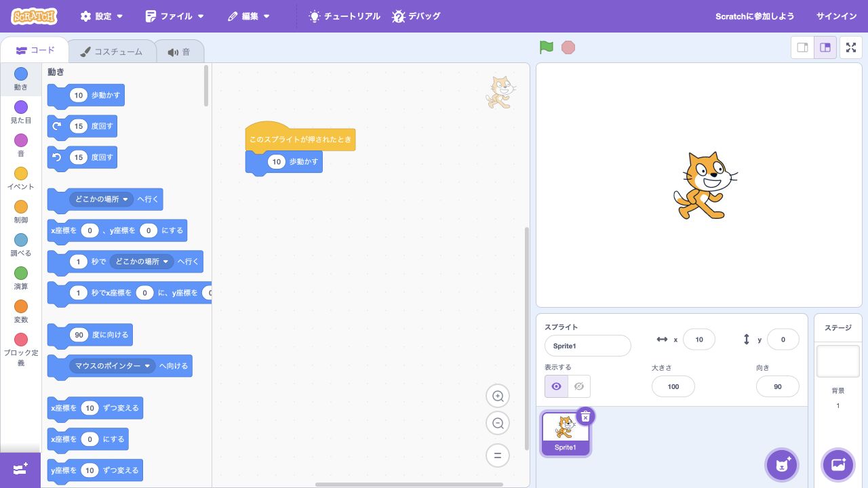Click サインイン link
868x488 pixels.
click(837, 16)
